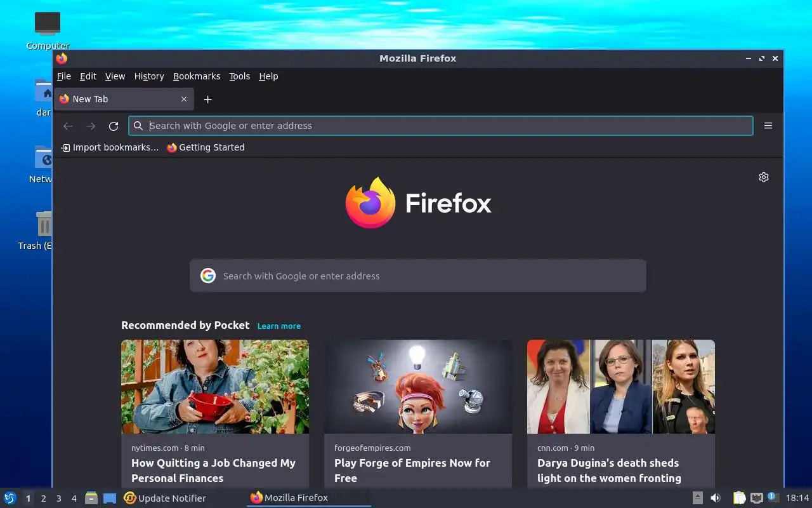Open the Firefox hamburger application menu
The width and height of the screenshot is (812, 508).
pos(768,126)
